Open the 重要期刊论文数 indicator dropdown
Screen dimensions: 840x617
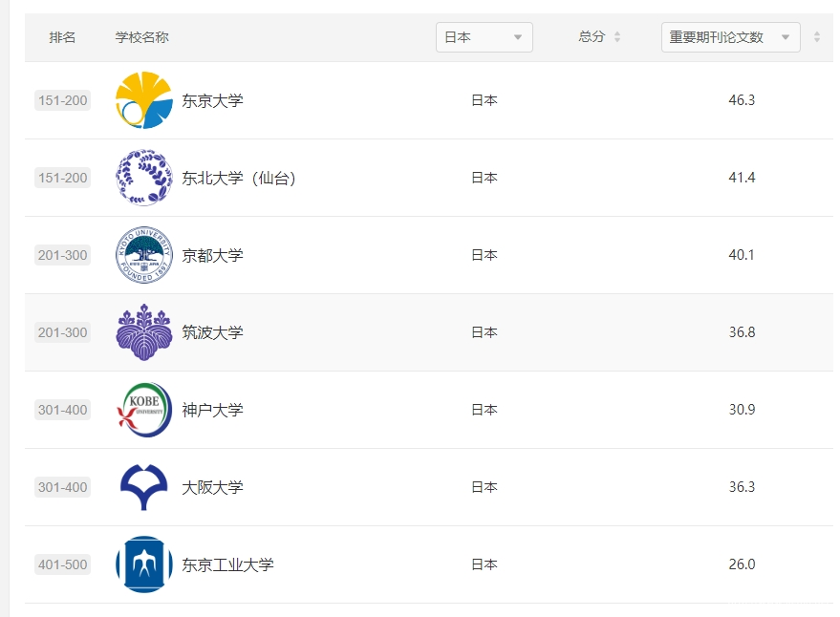click(x=731, y=37)
